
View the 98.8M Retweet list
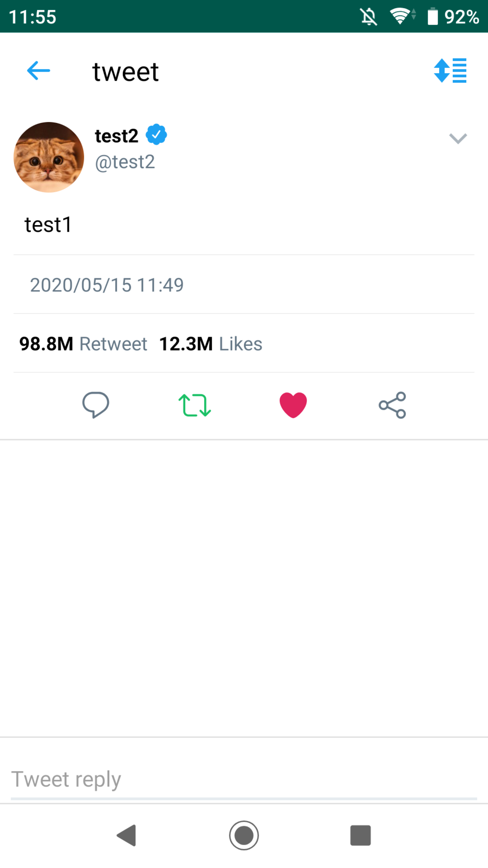tap(83, 344)
